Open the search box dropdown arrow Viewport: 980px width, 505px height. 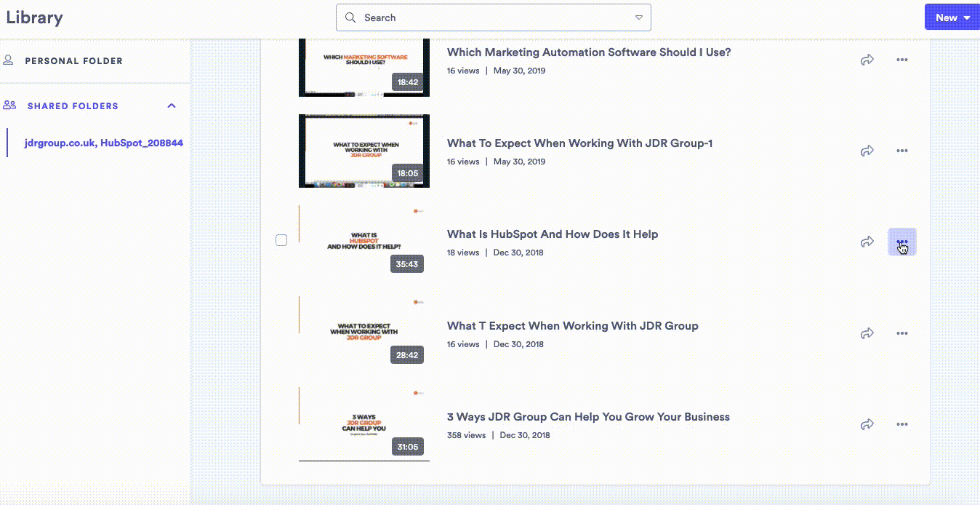click(638, 17)
